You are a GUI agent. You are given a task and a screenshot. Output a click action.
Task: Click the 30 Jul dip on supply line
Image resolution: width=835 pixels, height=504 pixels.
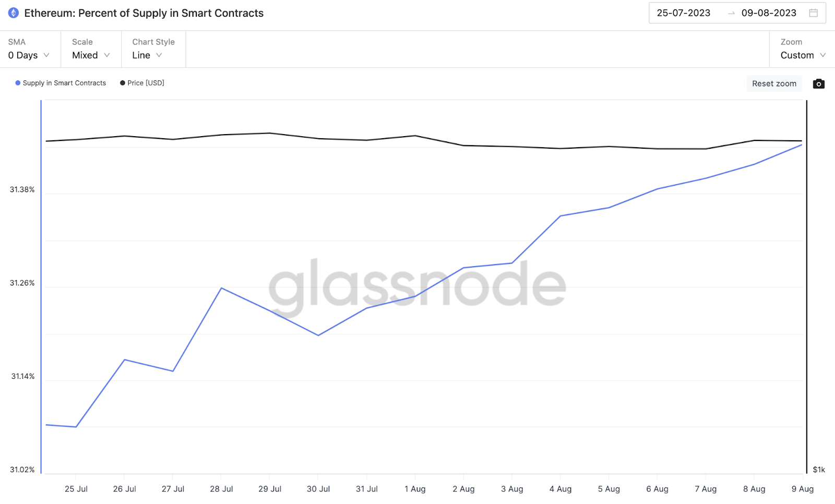point(318,335)
